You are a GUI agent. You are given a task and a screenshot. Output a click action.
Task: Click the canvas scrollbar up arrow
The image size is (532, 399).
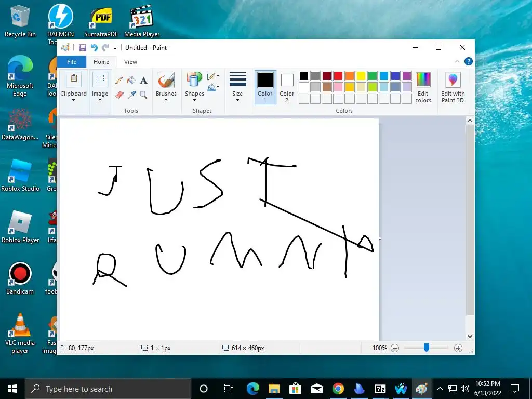(x=470, y=121)
